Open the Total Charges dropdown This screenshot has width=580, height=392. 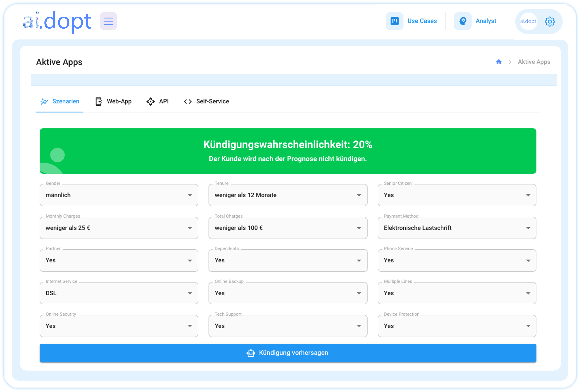(x=288, y=228)
